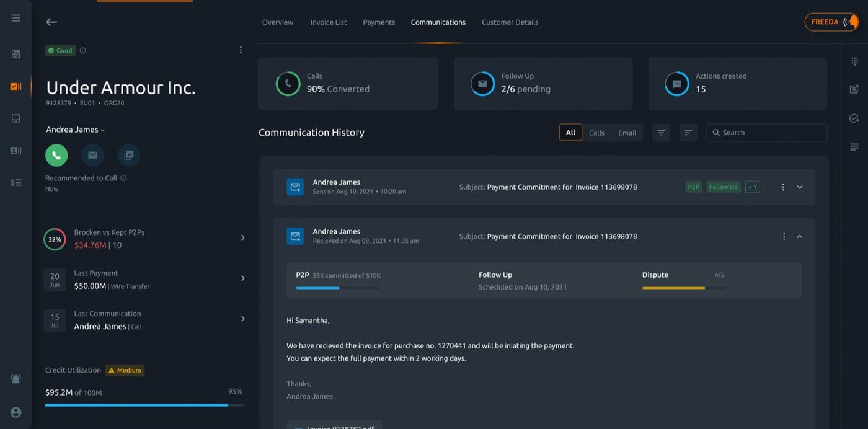Open the hamburger menu in the sidebar
The height and width of the screenshot is (429, 868).
16,18
